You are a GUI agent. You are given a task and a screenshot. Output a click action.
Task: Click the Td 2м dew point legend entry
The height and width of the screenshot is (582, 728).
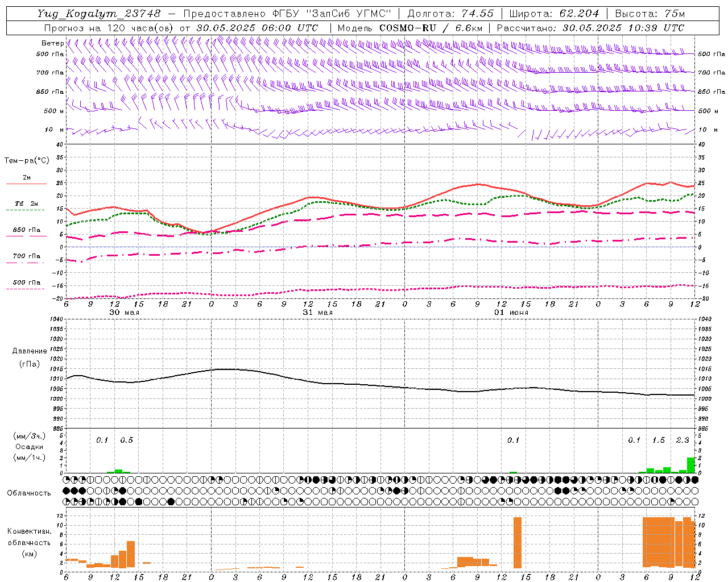[x=27, y=203]
